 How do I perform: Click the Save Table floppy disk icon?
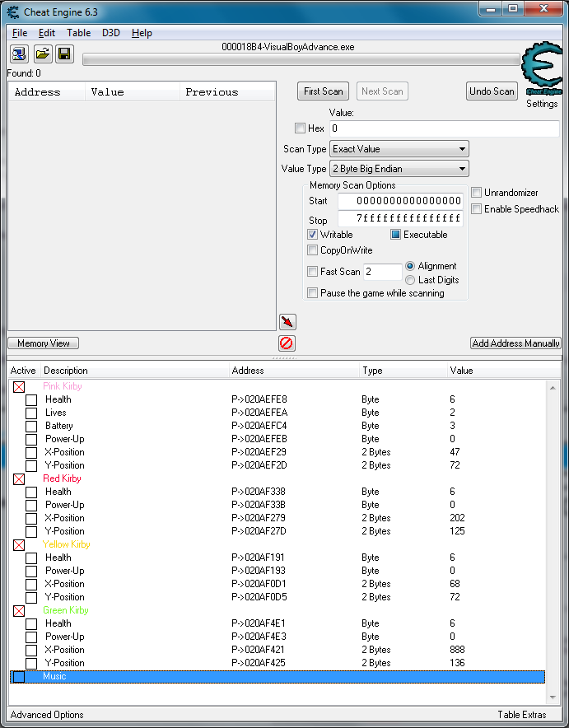tap(63, 54)
